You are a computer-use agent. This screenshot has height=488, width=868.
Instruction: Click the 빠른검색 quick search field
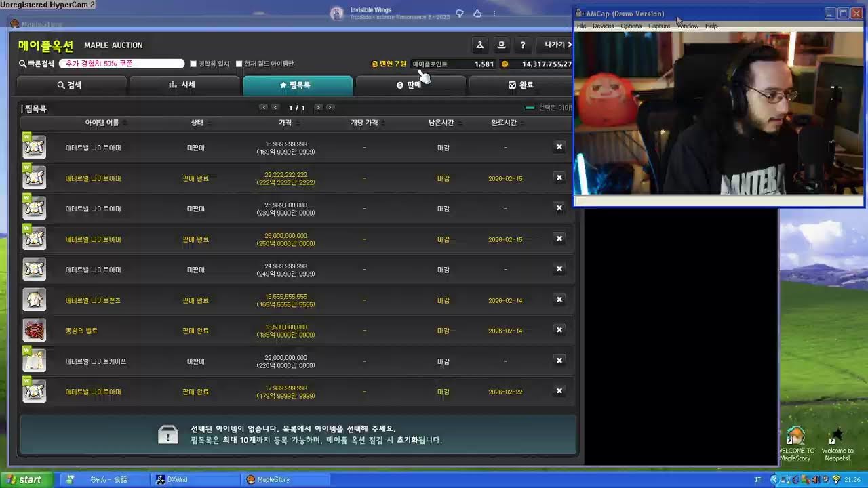pyautogui.click(x=121, y=64)
